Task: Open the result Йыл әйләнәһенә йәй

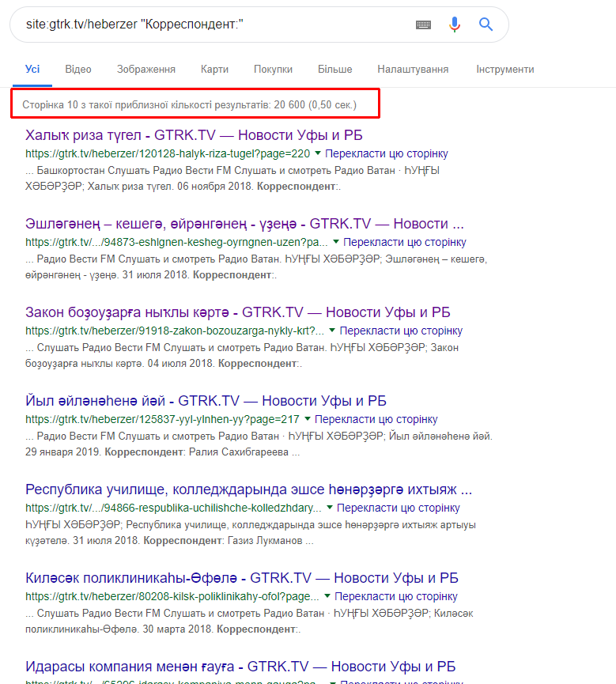Action: point(206,401)
